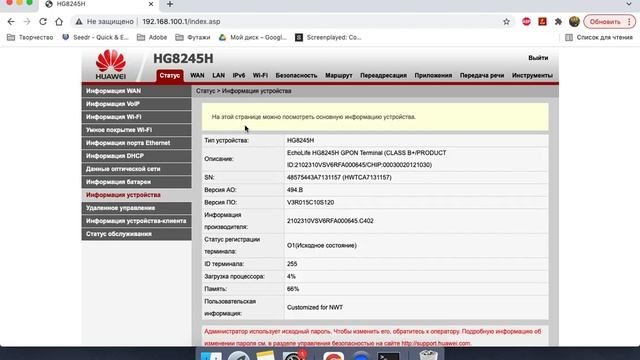Open the Wi-Fi tab

[x=260, y=76]
